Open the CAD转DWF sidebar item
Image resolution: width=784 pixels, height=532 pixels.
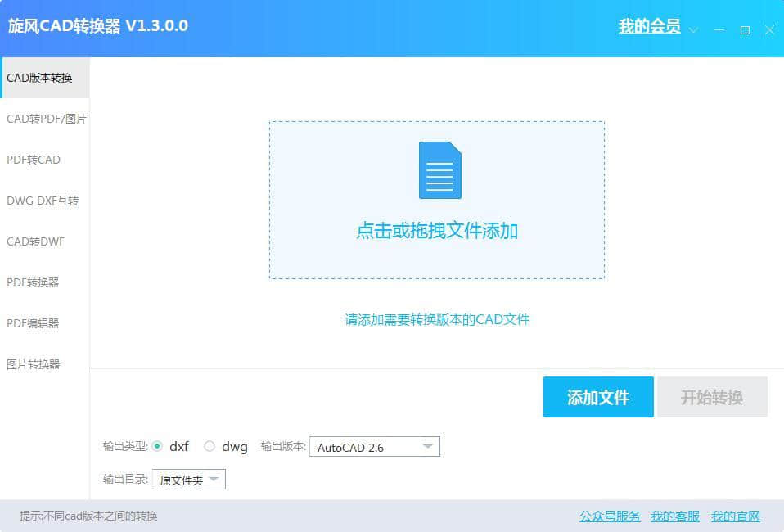(x=35, y=241)
